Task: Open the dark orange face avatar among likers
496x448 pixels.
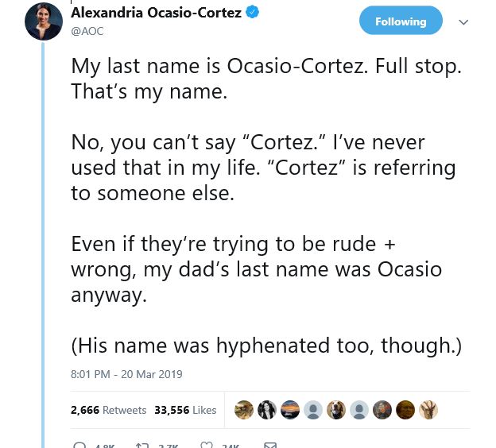Action: pyautogui.click(x=405, y=410)
